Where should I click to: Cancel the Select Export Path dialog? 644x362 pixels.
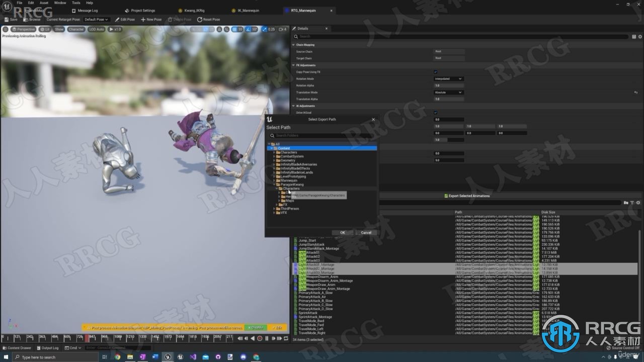[x=366, y=233]
